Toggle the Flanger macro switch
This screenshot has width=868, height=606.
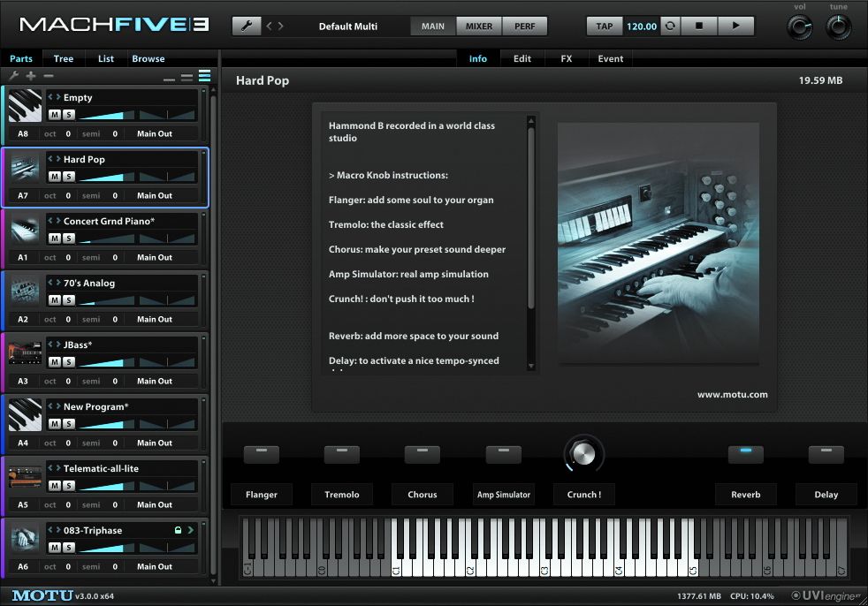pos(262,454)
